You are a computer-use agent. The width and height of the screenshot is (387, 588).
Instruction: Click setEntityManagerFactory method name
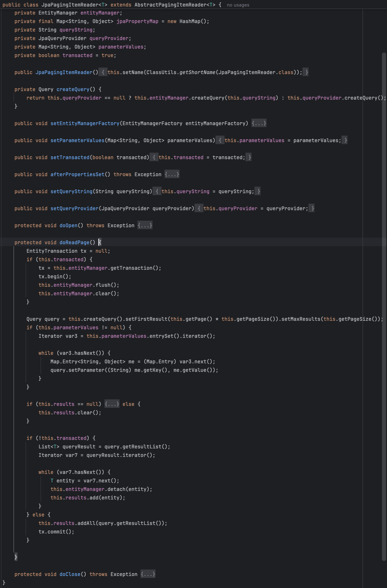pyautogui.click(x=85, y=123)
